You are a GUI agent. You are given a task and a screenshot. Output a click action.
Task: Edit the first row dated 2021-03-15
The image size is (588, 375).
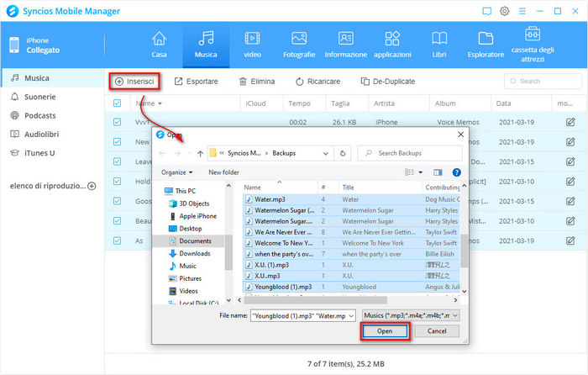click(x=570, y=161)
